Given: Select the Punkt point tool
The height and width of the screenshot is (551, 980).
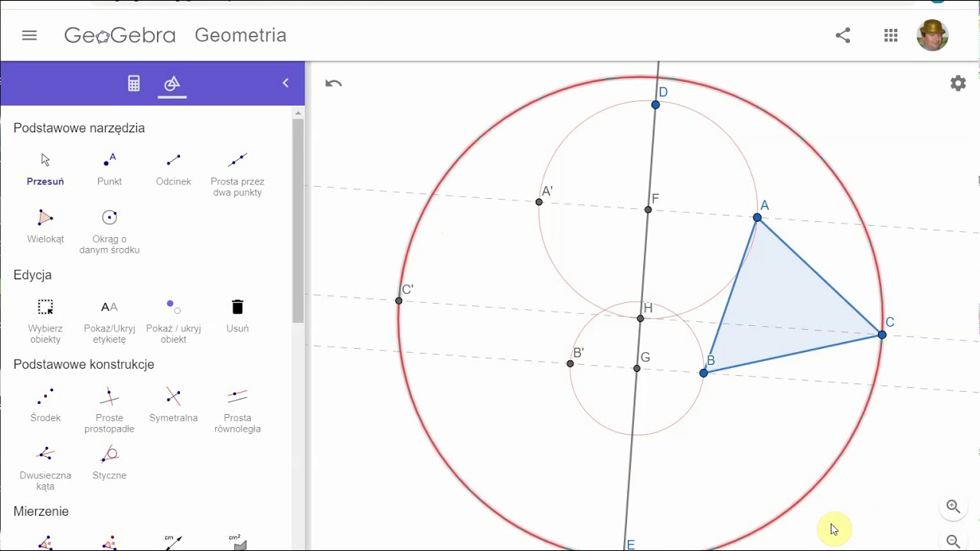Looking at the screenshot, I should click(x=109, y=170).
